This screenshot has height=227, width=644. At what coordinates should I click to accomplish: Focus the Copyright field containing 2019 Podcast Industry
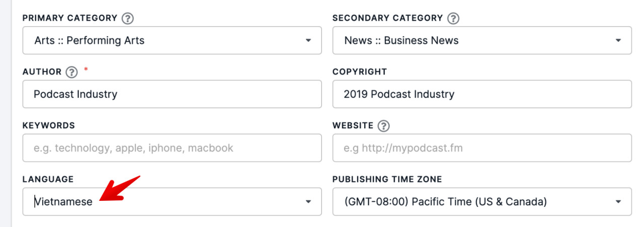tap(481, 94)
